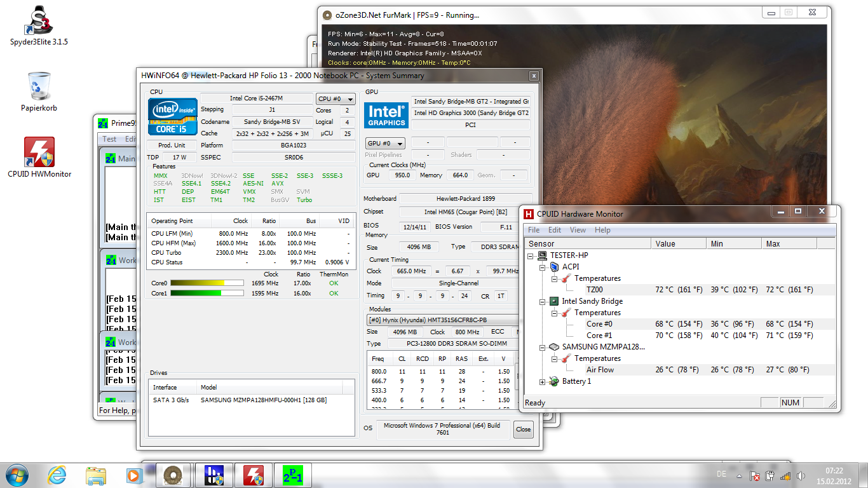Collapse Temperatures under SAMSUNG drive
Screen dimensions: 868x488
(x=555, y=358)
